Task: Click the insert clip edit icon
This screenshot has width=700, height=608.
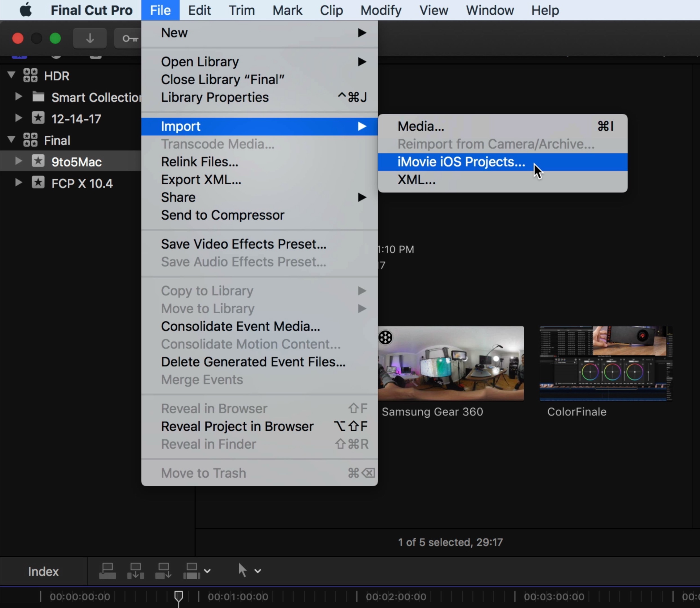Action: [135, 571]
